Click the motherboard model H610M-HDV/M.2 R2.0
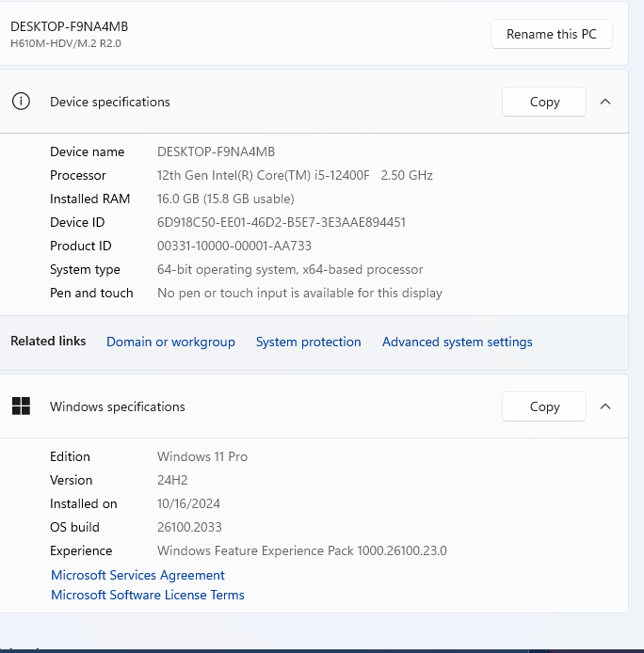644x653 pixels. pos(66,43)
